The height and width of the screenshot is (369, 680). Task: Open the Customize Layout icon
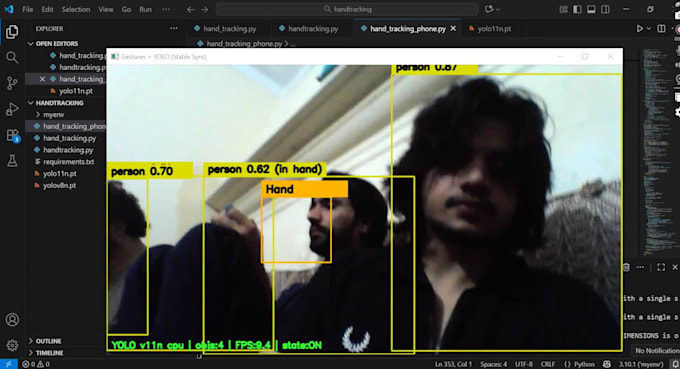[x=563, y=9]
